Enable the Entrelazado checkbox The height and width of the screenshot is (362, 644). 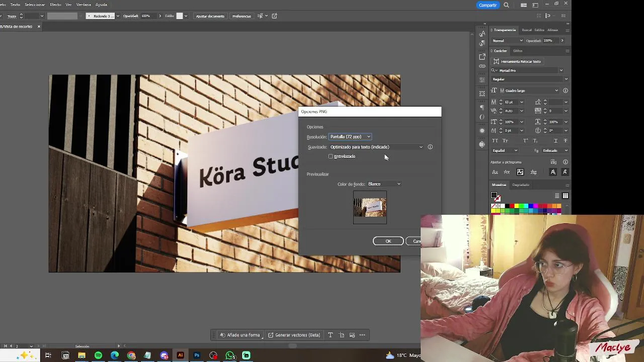(x=331, y=156)
